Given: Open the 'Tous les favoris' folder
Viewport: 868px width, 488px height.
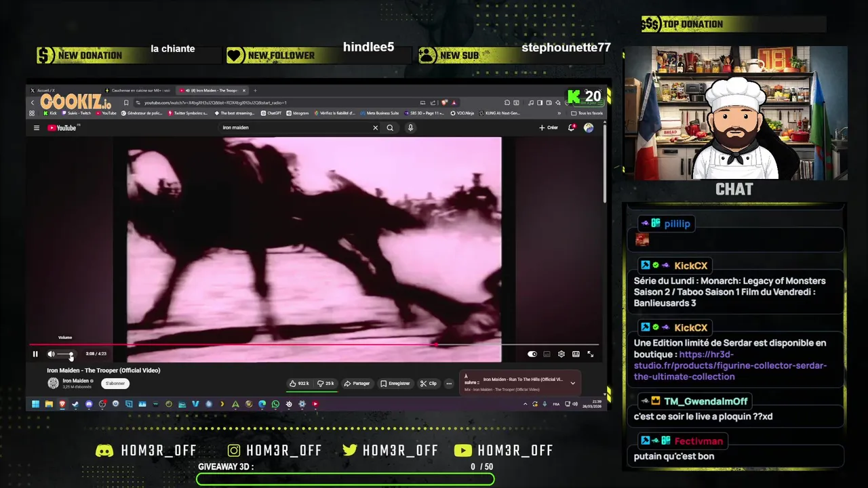Looking at the screenshot, I should click(x=587, y=113).
